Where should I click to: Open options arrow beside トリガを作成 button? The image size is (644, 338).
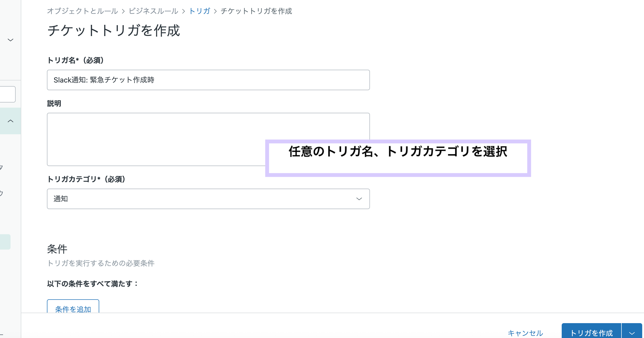pyautogui.click(x=632, y=333)
